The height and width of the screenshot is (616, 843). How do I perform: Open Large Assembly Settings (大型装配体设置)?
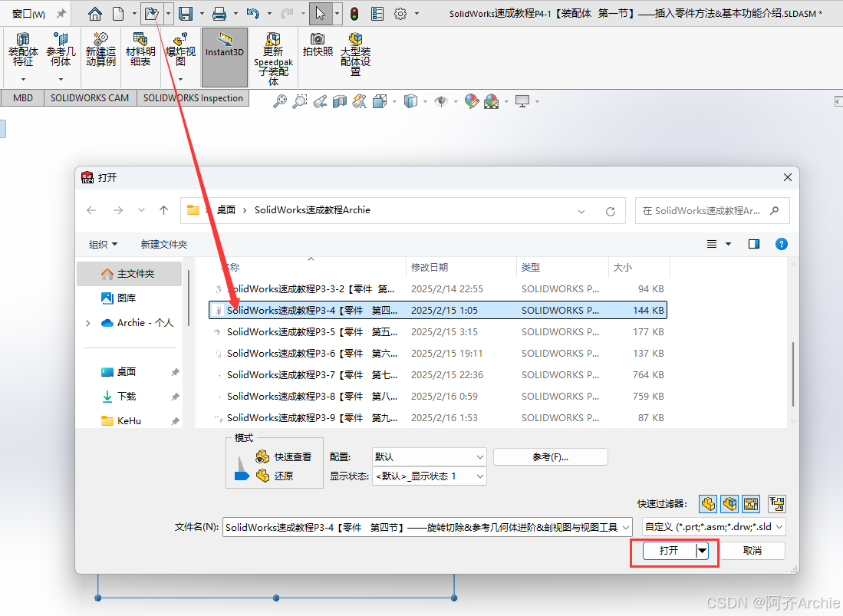(355, 54)
